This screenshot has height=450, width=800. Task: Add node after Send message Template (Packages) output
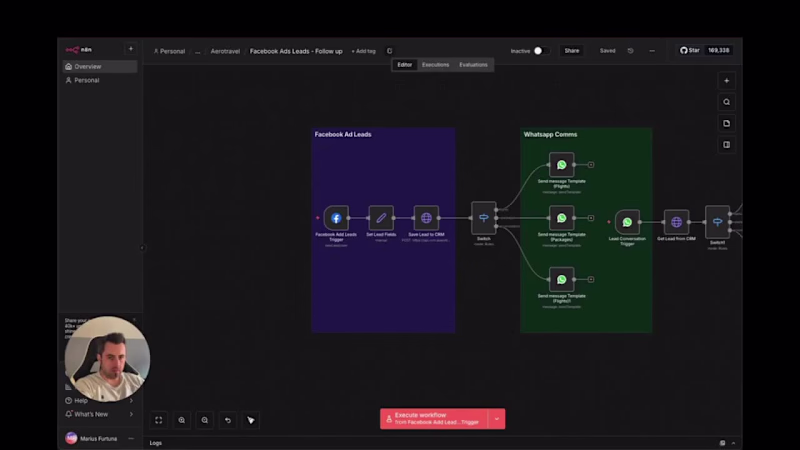[x=591, y=218]
